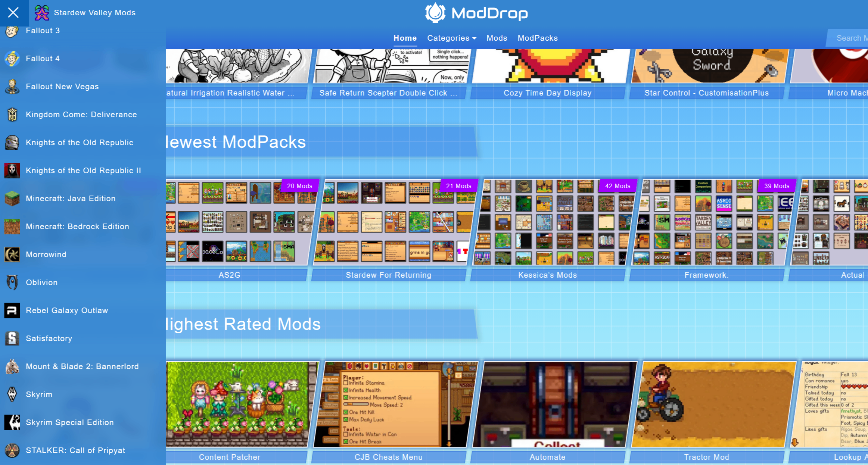Switch to the Mods tab
Image resolution: width=868 pixels, height=465 pixels.
[x=497, y=38]
